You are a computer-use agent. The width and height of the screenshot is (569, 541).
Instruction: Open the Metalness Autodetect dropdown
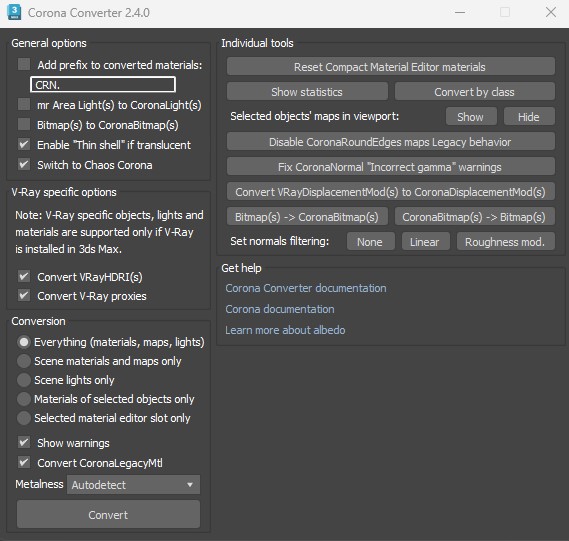(133, 485)
